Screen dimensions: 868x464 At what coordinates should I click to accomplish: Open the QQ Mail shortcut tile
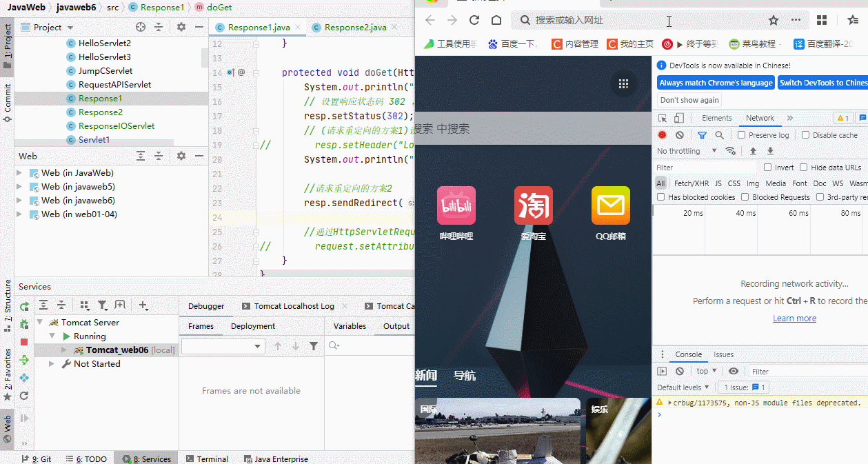[611, 205]
